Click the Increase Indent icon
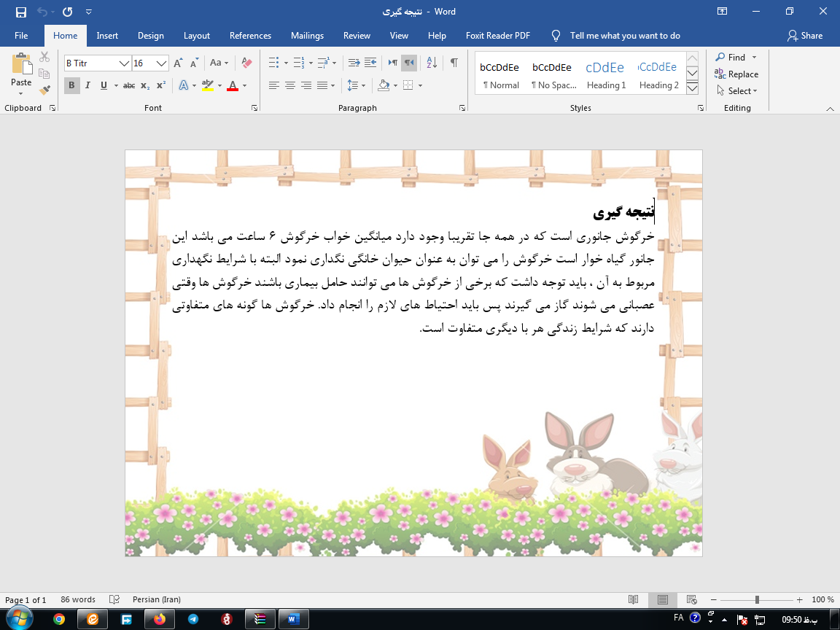Screen dimensions: 840x630 tap(370, 63)
